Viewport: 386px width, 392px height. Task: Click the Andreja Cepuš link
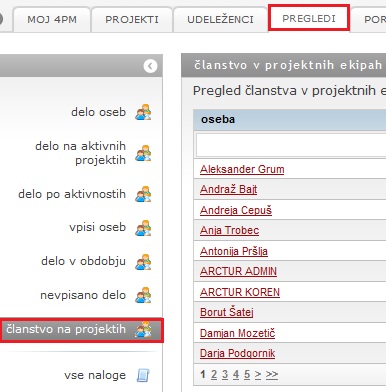coord(236,210)
